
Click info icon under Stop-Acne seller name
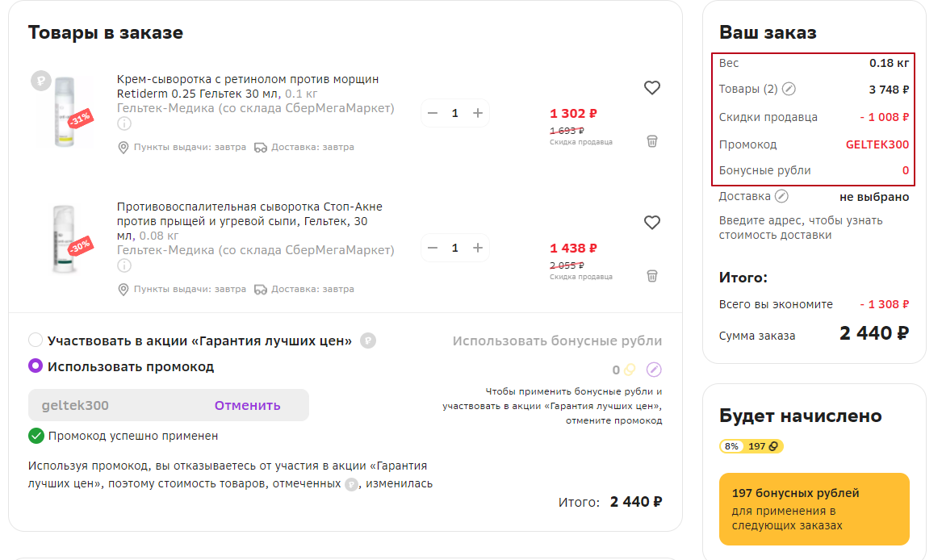(124, 265)
